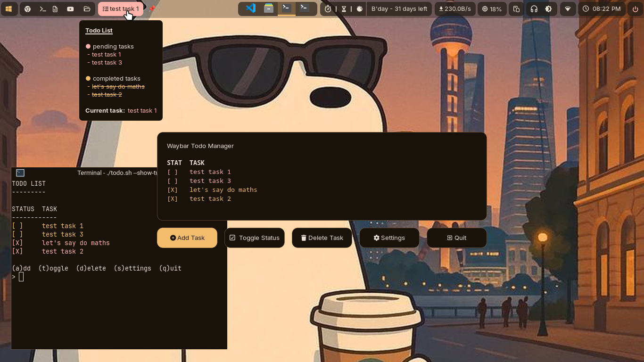Click the Toggle Status button
The width and height of the screenshot is (644, 362).
point(255,238)
